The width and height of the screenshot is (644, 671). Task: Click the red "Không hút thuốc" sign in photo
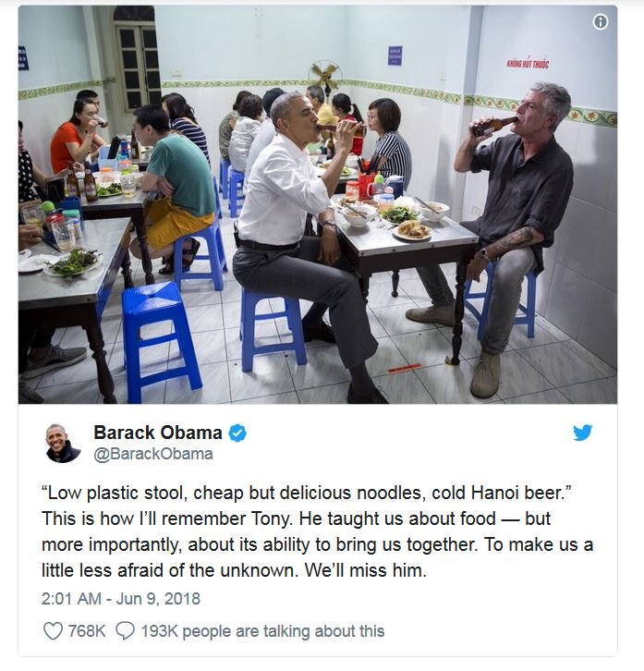click(528, 64)
